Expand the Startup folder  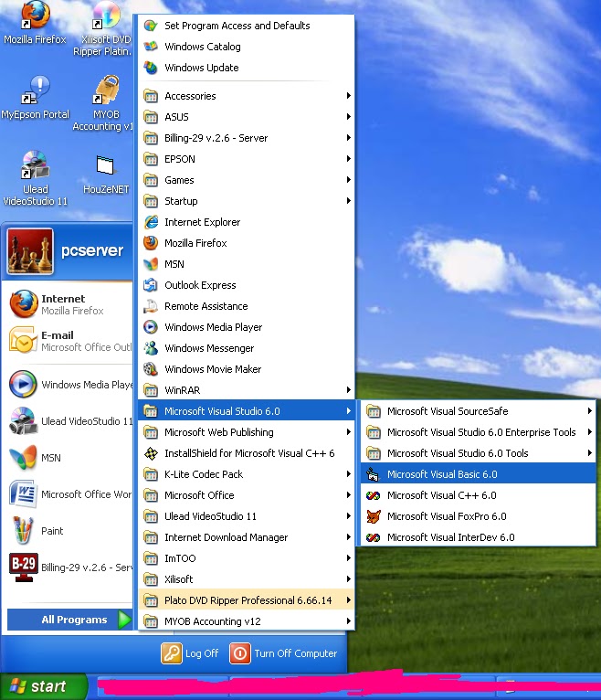pyautogui.click(x=247, y=201)
